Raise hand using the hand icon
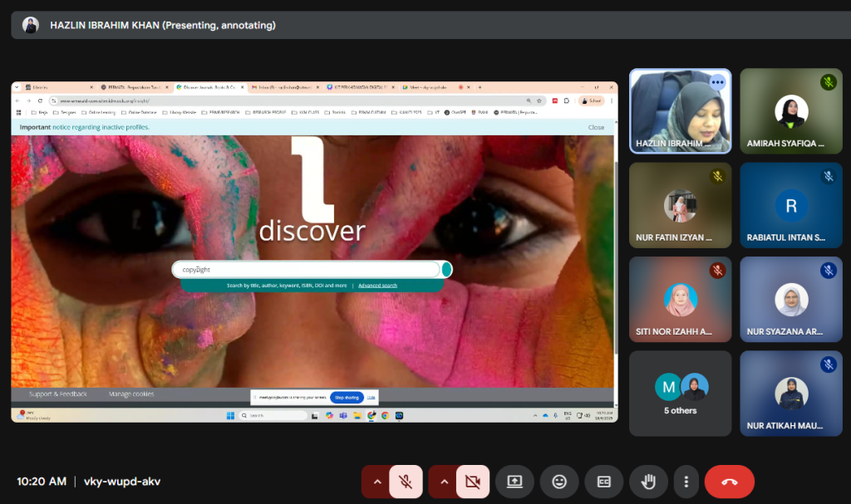Viewport: 851px width, 504px height. coord(648,482)
